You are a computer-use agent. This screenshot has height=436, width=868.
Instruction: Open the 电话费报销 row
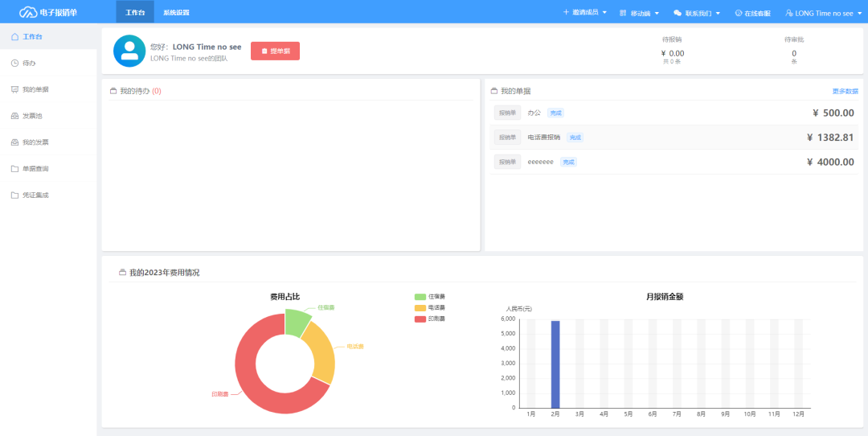tap(674, 138)
